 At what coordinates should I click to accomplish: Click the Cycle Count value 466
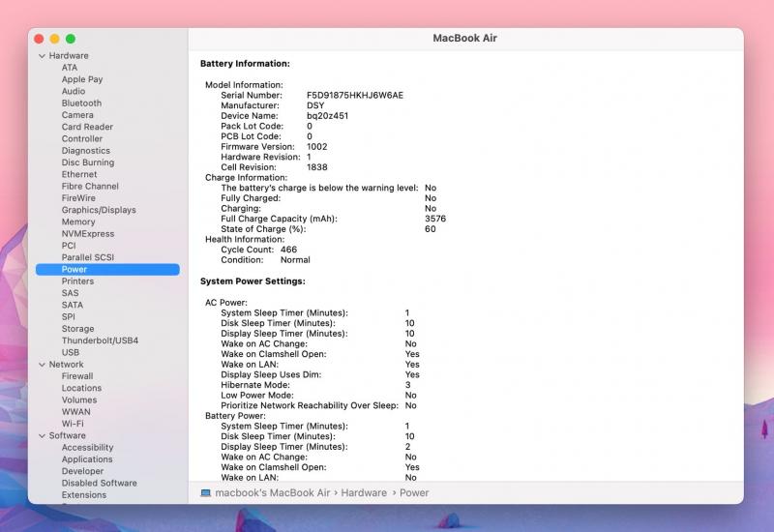(x=288, y=250)
